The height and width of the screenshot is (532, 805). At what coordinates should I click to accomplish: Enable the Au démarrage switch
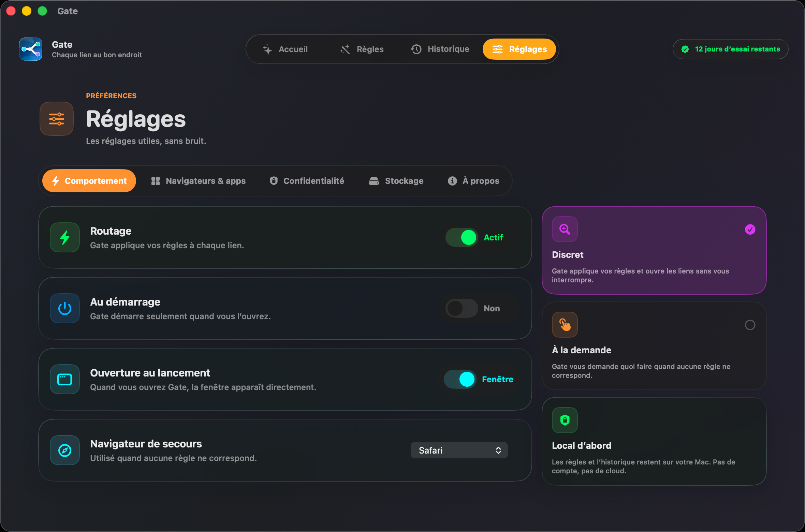pos(462,308)
